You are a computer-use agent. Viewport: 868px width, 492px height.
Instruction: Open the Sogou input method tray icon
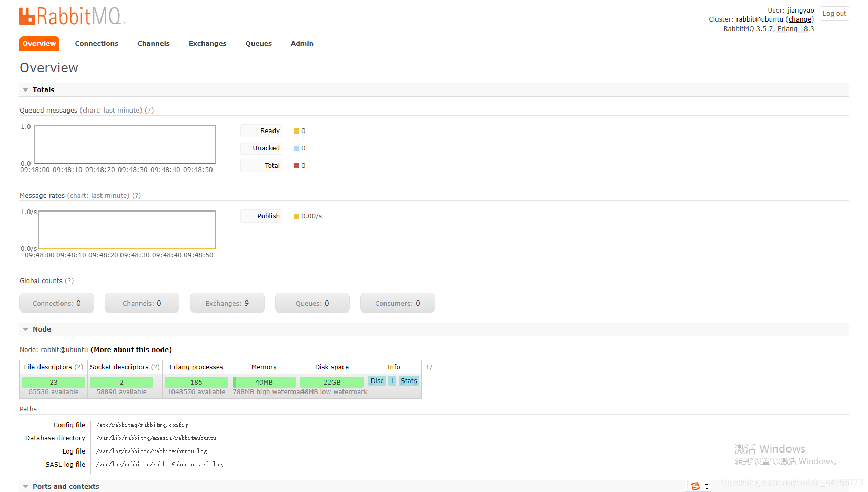(695, 486)
